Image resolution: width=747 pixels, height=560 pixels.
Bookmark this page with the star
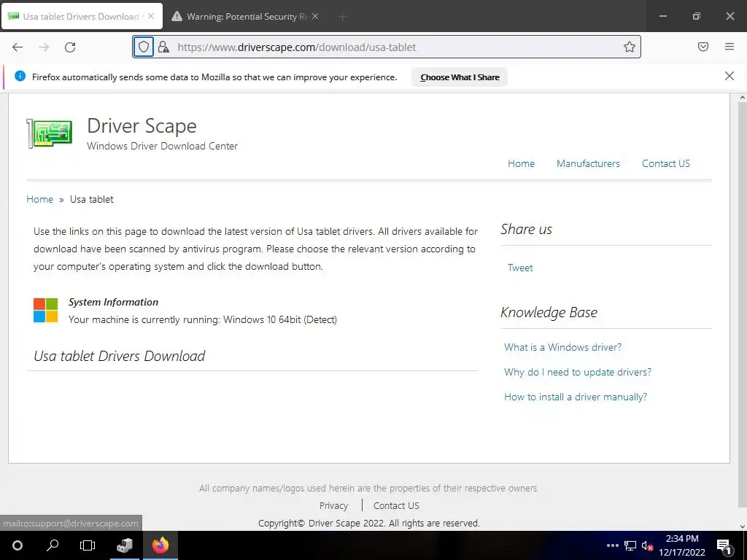pyautogui.click(x=630, y=47)
